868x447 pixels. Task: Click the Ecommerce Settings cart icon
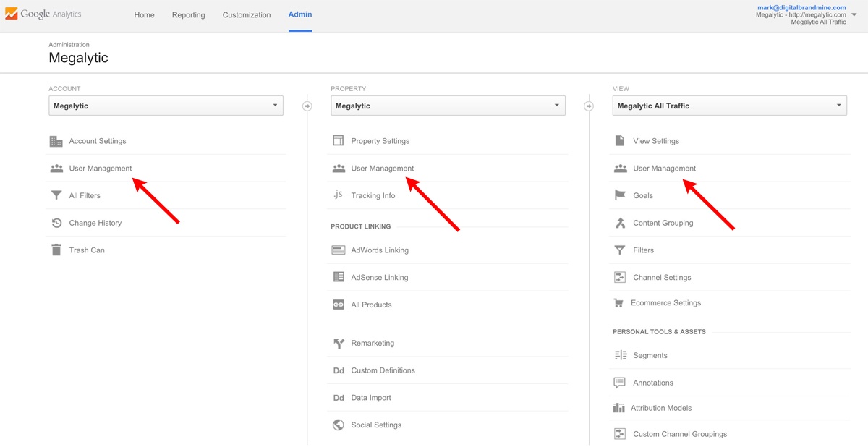pyautogui.click(x=618, y=303)
